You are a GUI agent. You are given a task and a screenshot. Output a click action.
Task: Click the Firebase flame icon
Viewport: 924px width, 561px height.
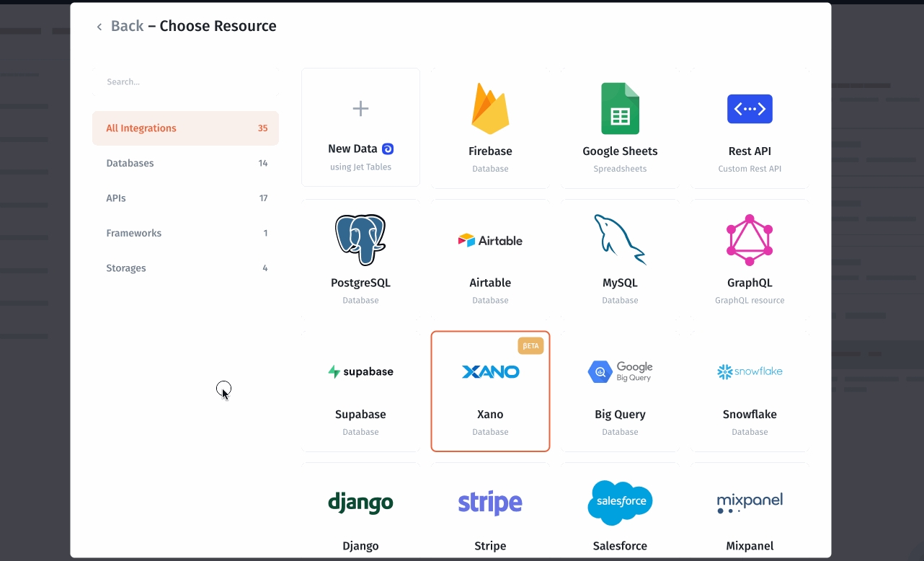490,109
